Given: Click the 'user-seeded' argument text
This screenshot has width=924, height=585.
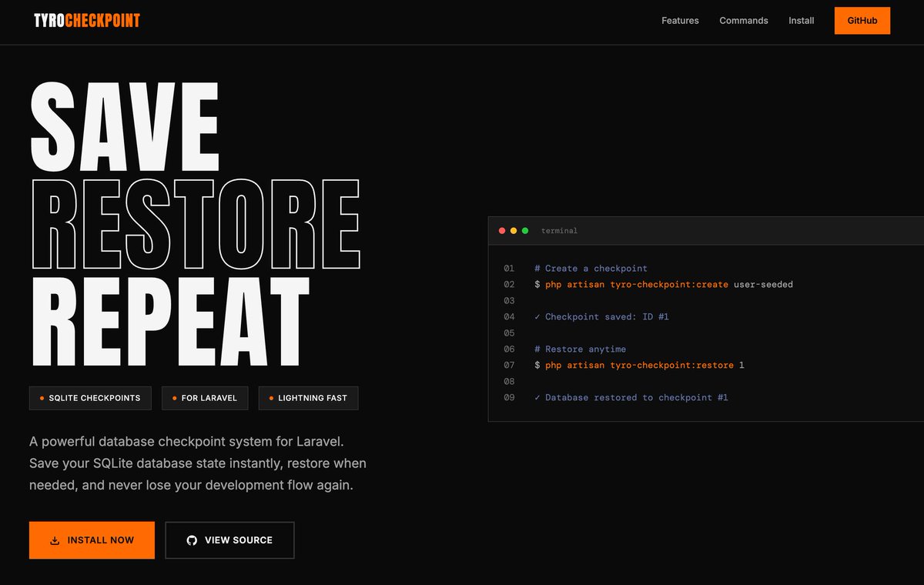Looking at the screenshot, I should coord(763,285).
